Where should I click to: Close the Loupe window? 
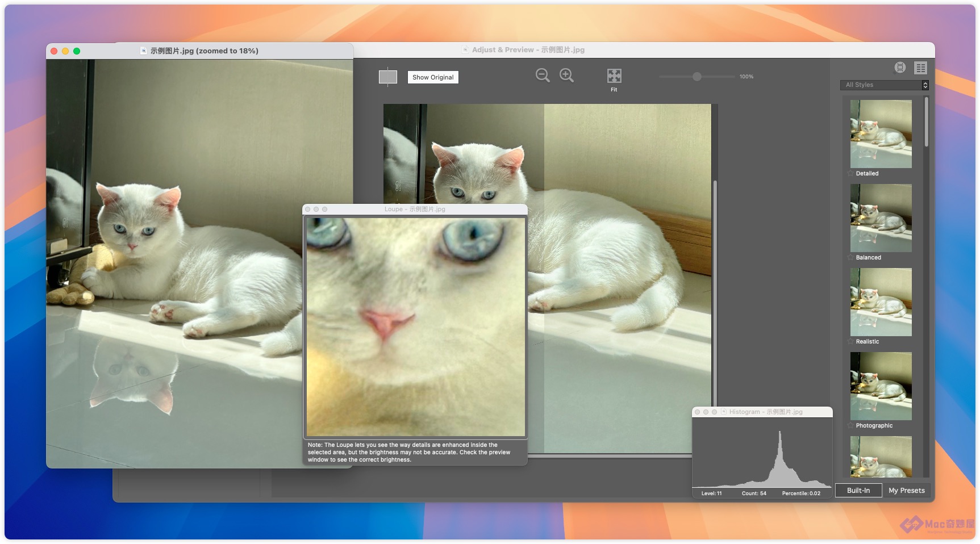(308, 210)
